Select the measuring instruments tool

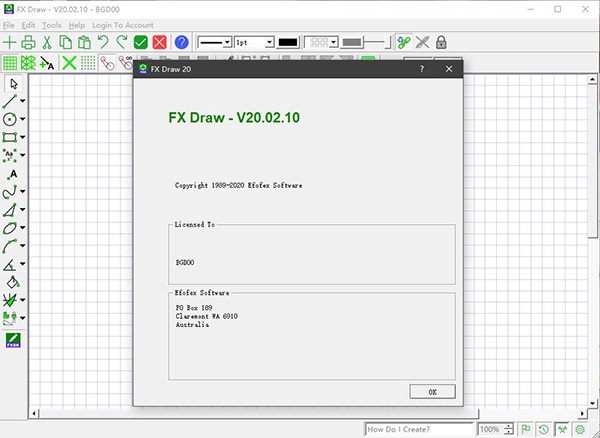tap(10, 318)
